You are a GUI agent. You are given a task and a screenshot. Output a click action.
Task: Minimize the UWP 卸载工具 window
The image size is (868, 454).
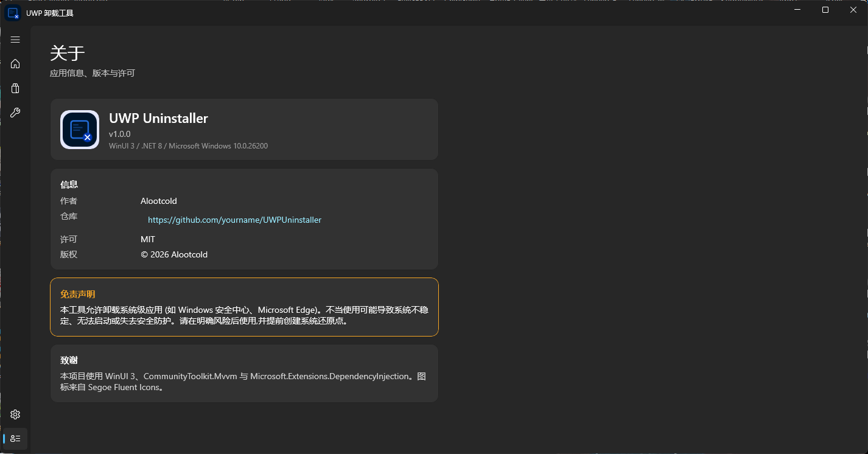[x=797, y=10]
